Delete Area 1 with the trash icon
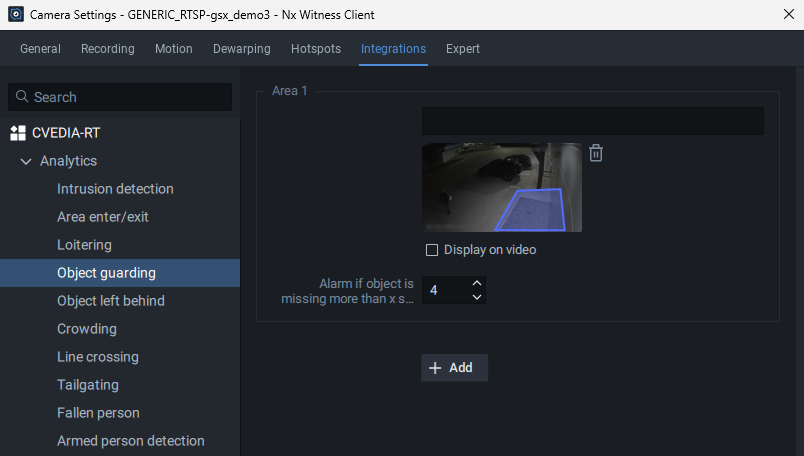This screenshot has height=456, width=804. point(596,153)
